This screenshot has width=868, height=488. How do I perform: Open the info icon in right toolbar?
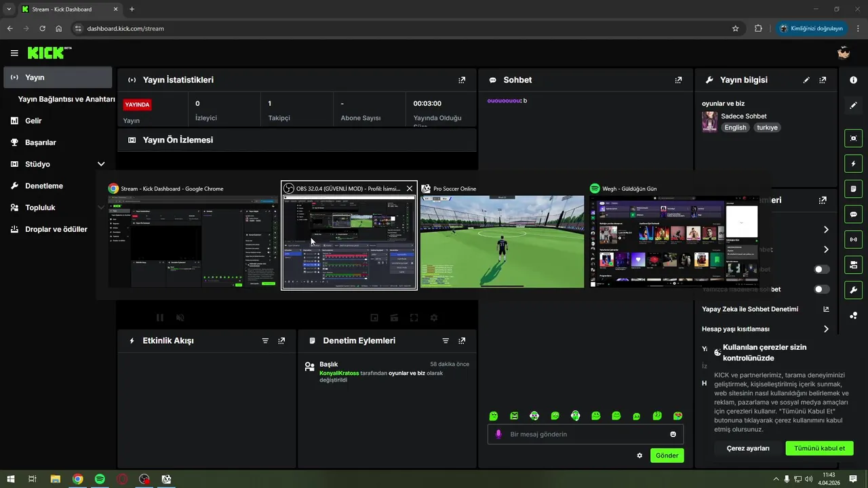(x=853, y=80)
